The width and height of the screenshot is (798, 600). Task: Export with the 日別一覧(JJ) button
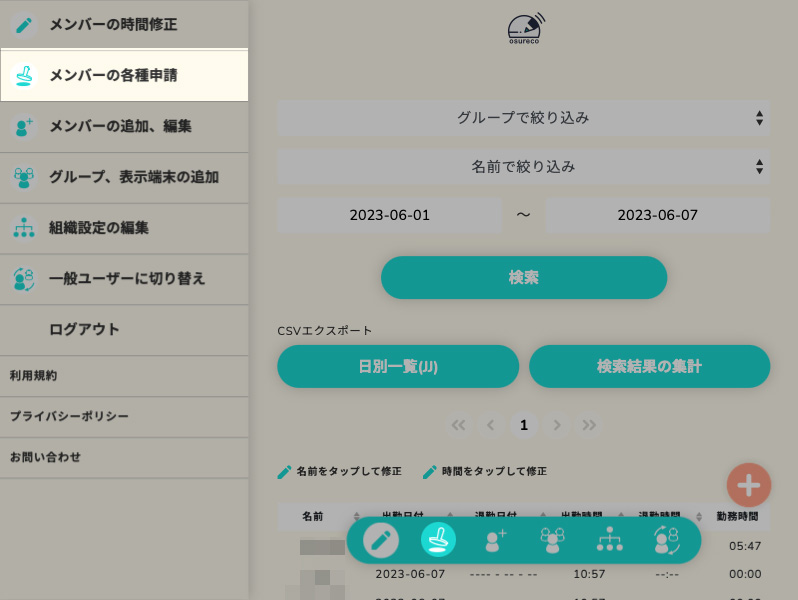(398, 366)
